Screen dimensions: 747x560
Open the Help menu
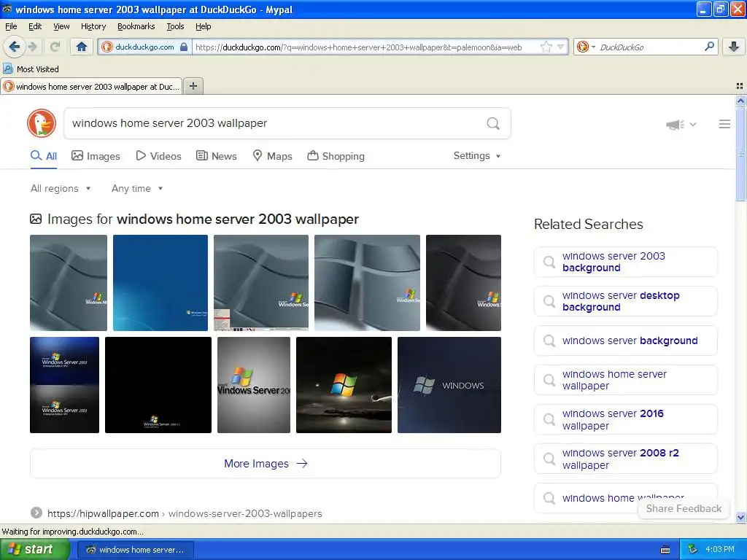point(203,26)
